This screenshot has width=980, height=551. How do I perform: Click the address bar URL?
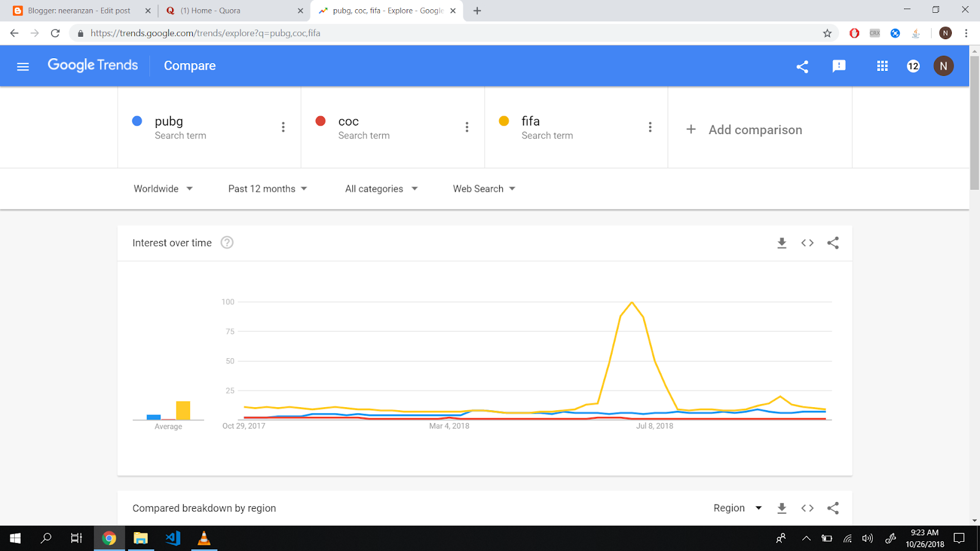(x=205, y=33)
